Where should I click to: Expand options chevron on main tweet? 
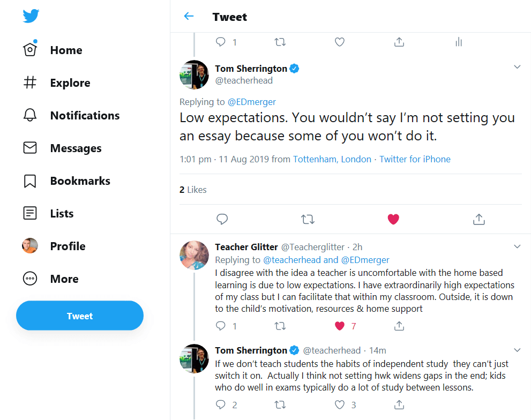coord(517,67)
